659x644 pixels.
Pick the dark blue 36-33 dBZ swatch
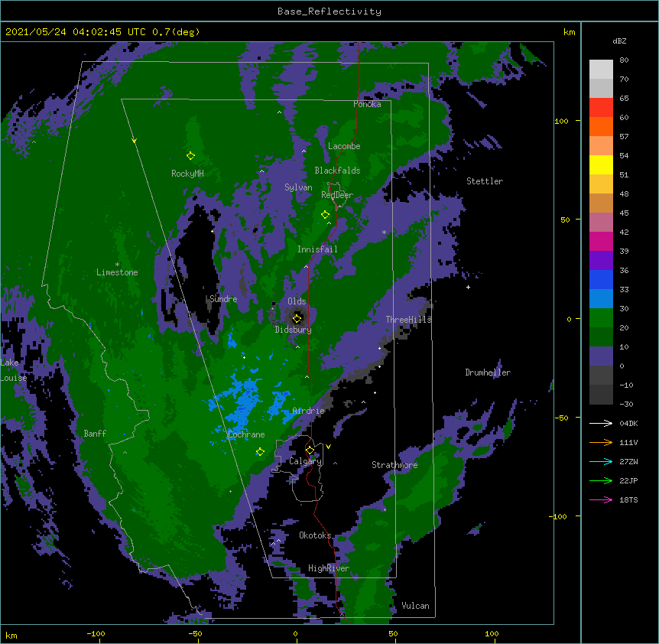(x=601, y=279)
